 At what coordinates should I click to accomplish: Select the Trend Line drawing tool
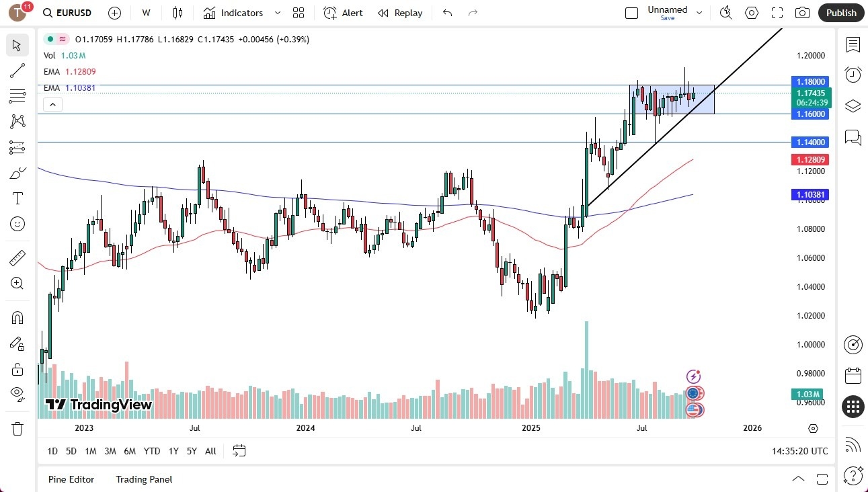[x=17, y=71]
